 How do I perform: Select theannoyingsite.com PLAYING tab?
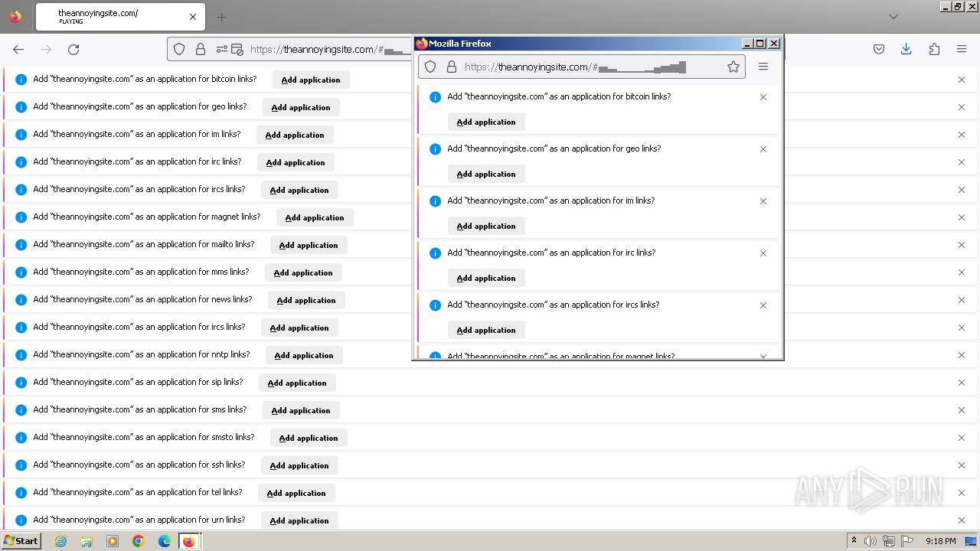click(x=119, y=17)
